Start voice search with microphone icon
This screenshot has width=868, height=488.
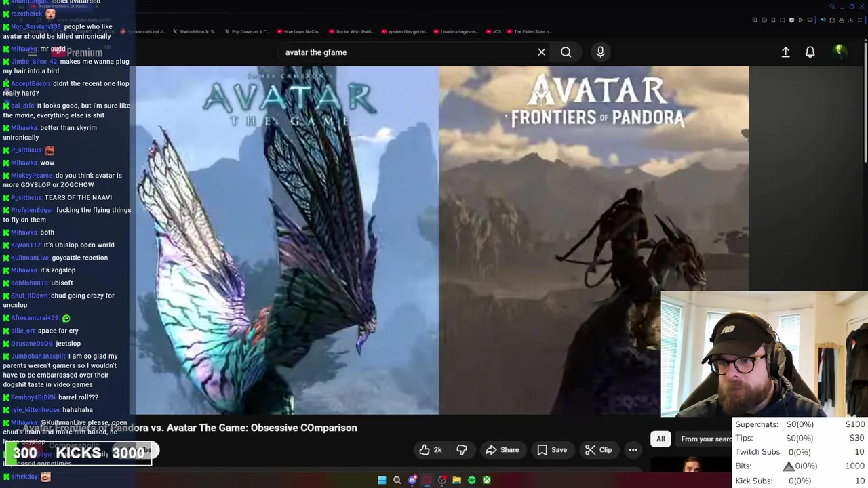pyautogui.click(x=600, y=52)
